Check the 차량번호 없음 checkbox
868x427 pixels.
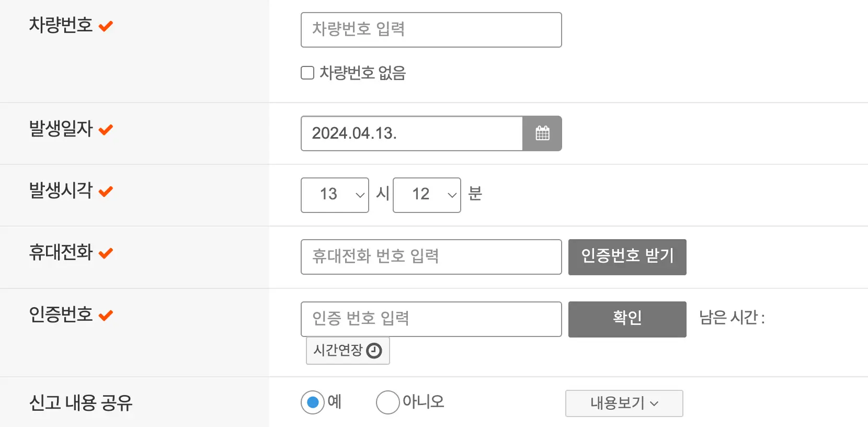pos(307,73)
